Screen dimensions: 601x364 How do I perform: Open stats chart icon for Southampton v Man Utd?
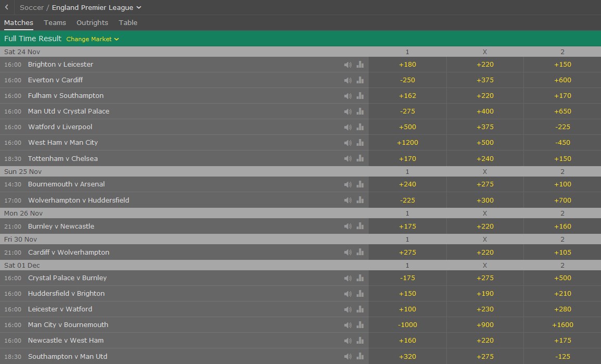(360, 356)
